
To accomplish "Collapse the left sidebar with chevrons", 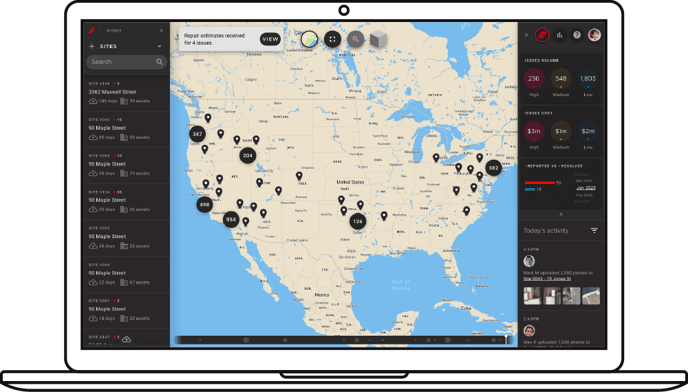I will click(161, 31).
